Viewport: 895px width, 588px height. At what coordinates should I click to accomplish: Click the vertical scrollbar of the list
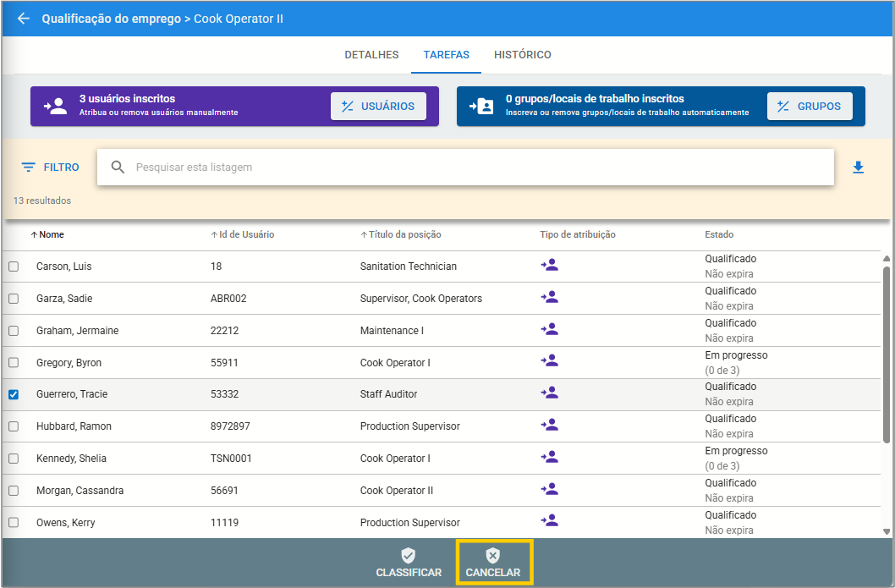886,355
